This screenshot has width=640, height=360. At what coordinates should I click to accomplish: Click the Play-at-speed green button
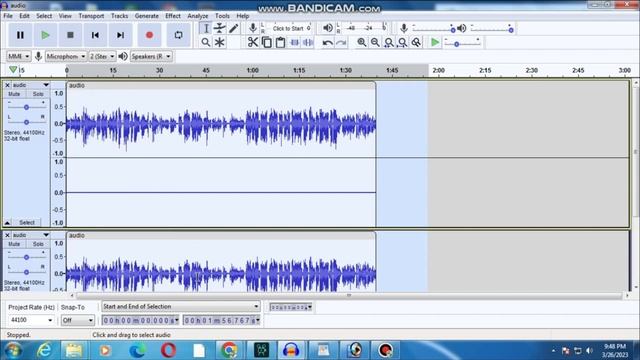pos(435,42)
